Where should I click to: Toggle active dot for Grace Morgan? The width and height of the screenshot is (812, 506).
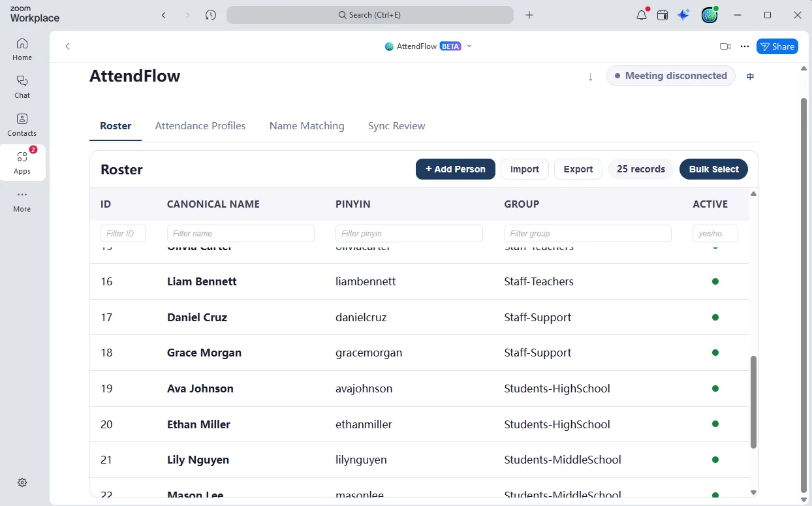tap(715, 353)
